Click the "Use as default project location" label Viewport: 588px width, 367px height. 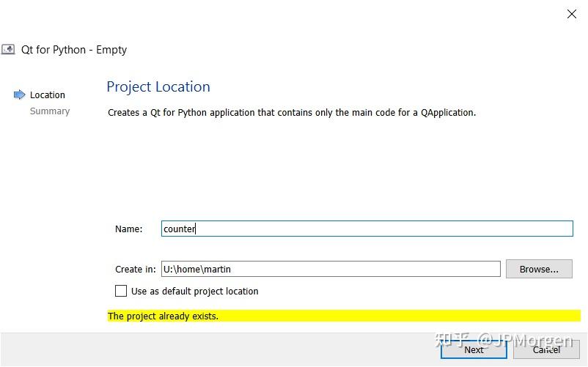pos(194,291)
